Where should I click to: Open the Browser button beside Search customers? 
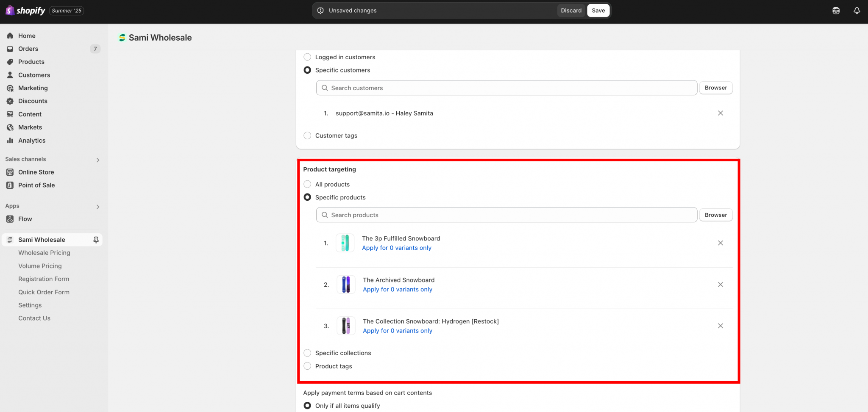pos(715,88)
